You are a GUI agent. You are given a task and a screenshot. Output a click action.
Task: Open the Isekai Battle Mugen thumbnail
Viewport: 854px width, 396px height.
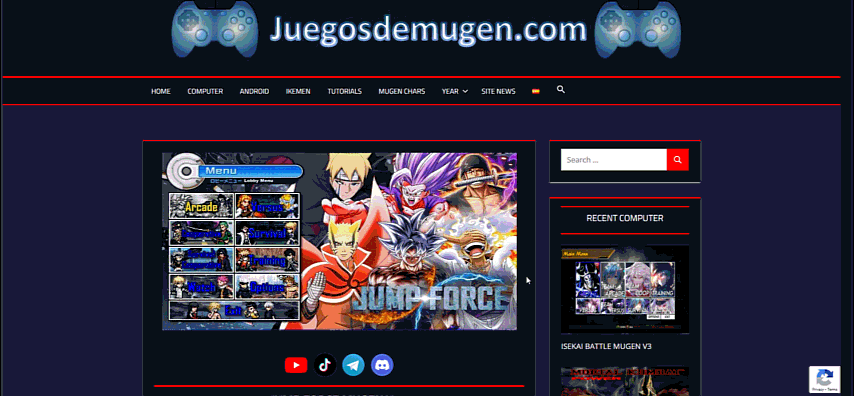click(625, 289)
